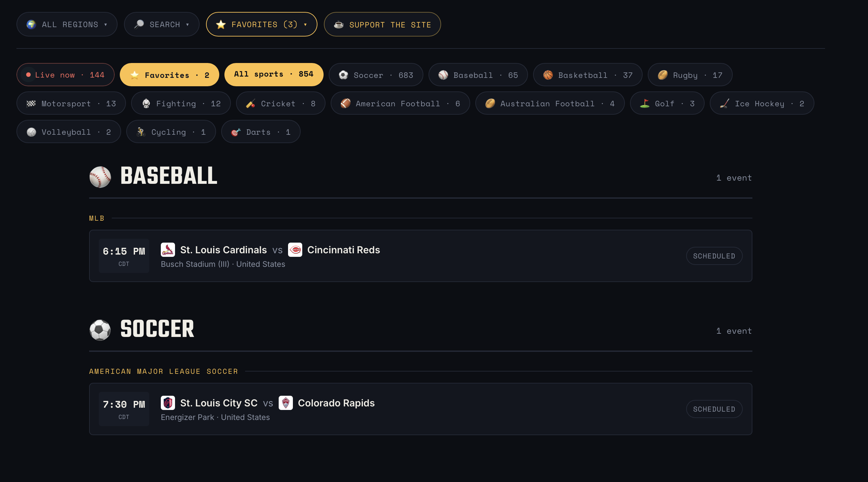Open the All Regions dropdown
This screenshot has height=482, width=868.
point(67,24)
